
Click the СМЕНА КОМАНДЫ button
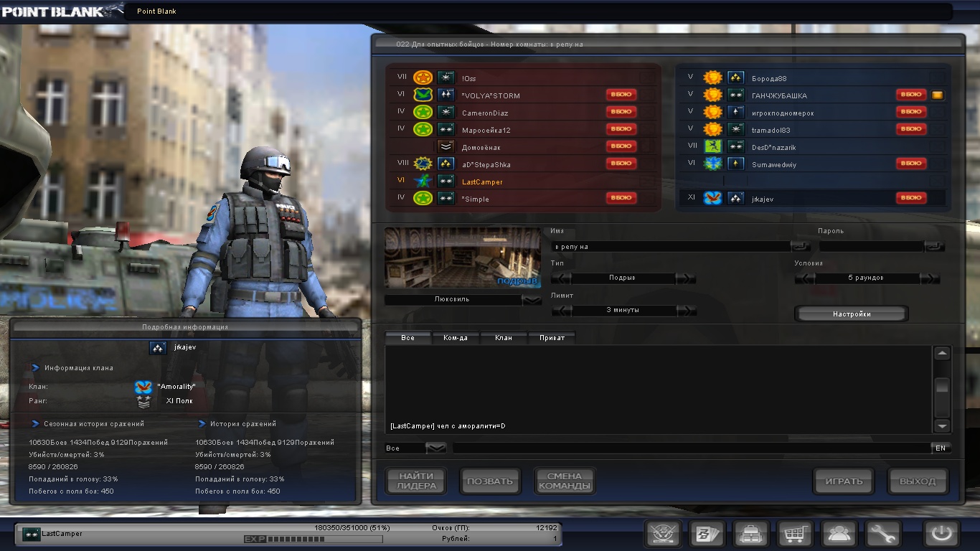click(564, 481)
